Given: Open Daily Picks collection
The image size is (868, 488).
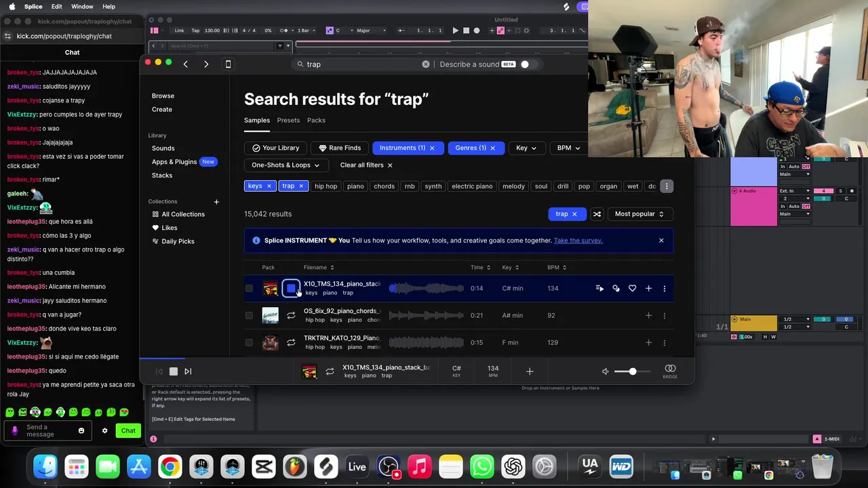Looking at the screenshot, I should 178,241.
